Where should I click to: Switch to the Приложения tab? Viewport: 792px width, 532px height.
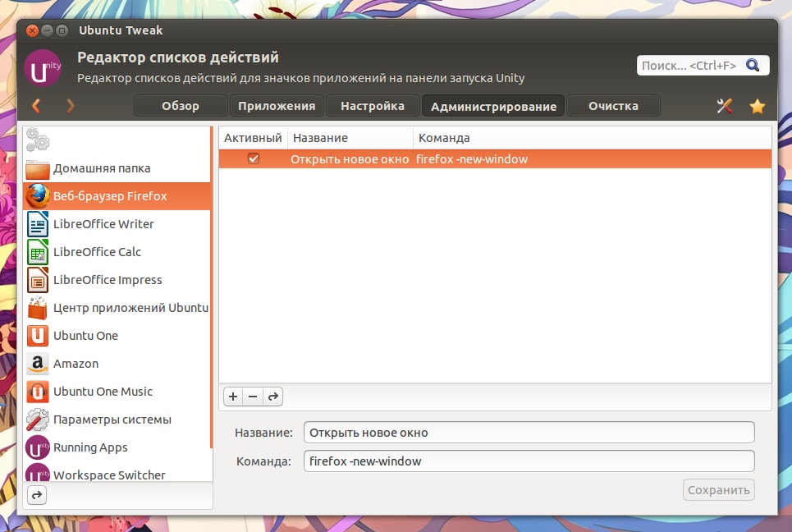(x=277, y=106)
